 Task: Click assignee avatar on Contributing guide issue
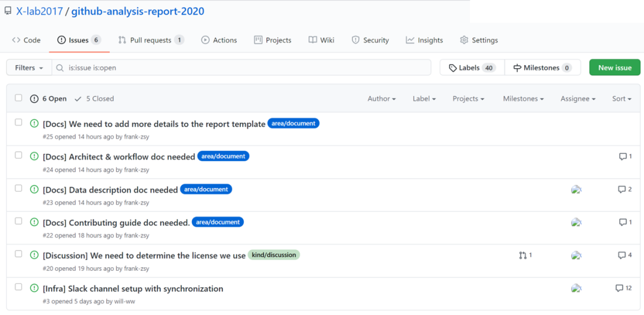click(576, 222)
